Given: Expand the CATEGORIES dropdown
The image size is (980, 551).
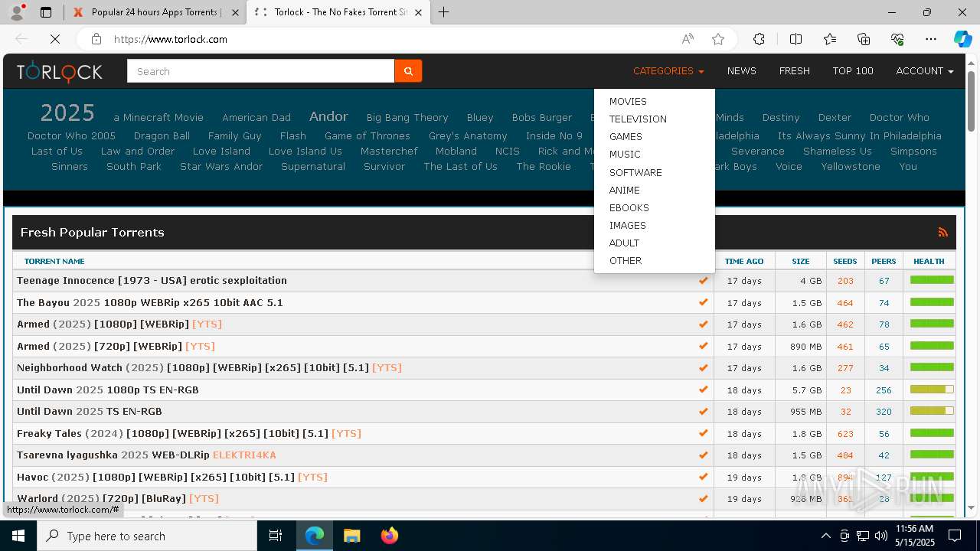Looking at the screenshot, I should point(668,71).
